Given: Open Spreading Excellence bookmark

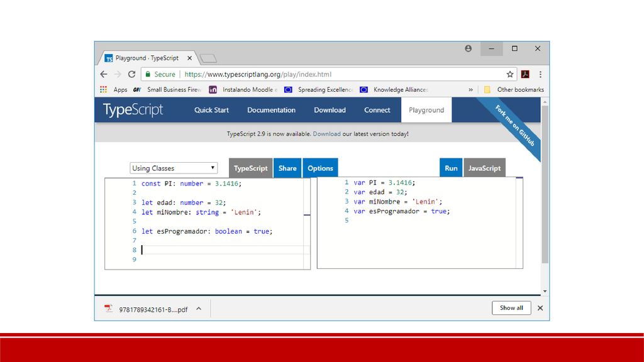Looking at the screenshot, I should (318, 89).
